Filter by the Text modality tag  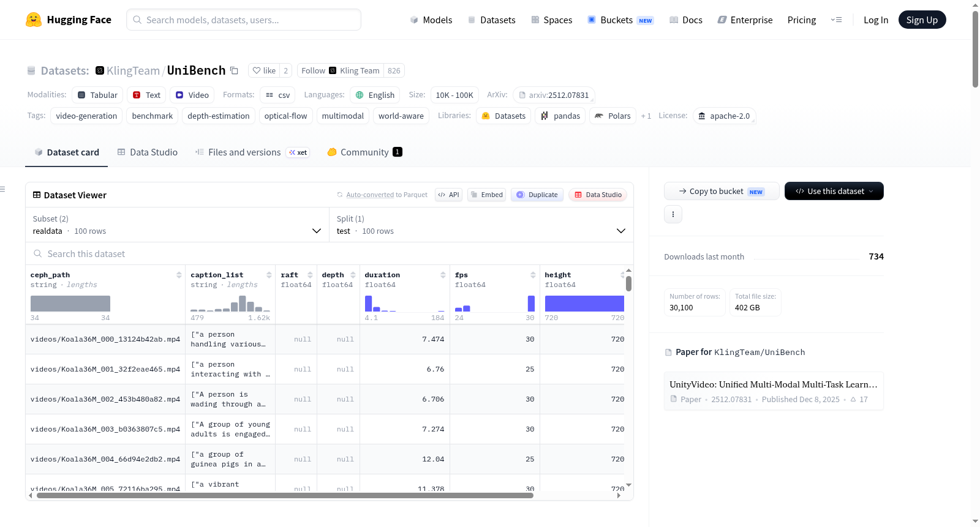pyautogui.click(x=146, y=95)
